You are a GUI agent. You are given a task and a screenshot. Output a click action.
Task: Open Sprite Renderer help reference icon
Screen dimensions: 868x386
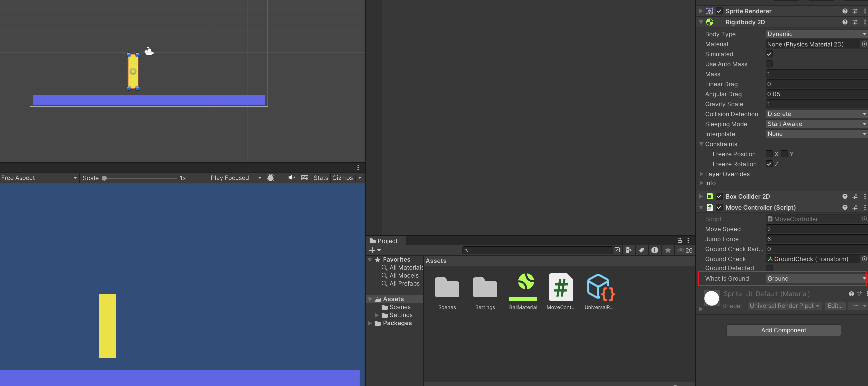pos(845,11)
